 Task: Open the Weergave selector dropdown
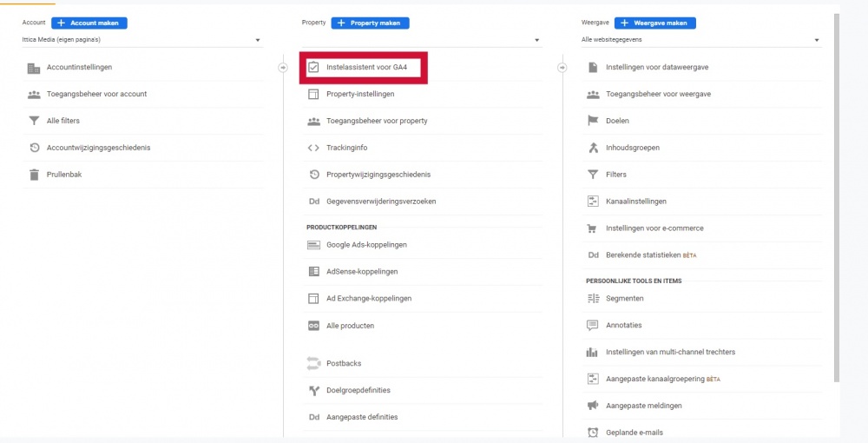(700, 40)
